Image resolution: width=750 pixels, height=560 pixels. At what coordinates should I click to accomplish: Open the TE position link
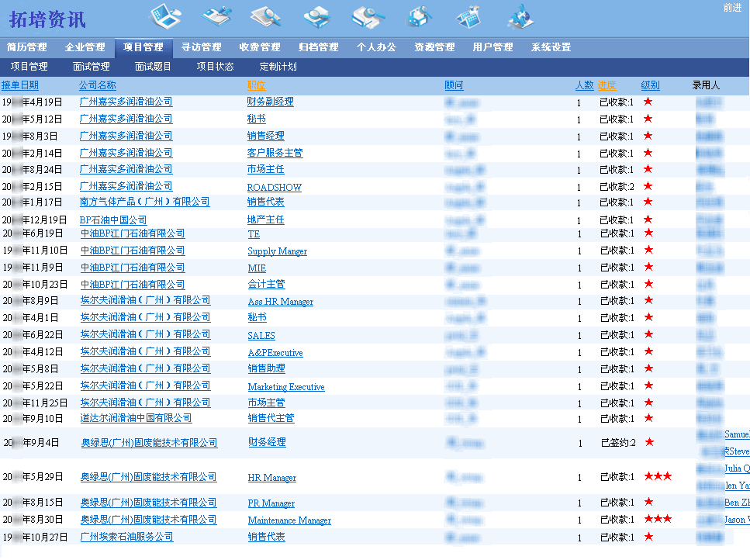click(254, 234)
